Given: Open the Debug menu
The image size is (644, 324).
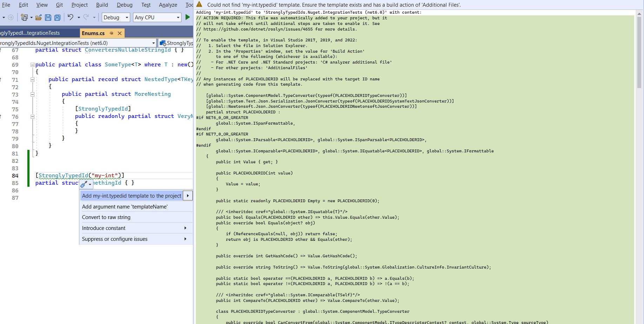Looking at the screenshot, I should click(125, 5).
